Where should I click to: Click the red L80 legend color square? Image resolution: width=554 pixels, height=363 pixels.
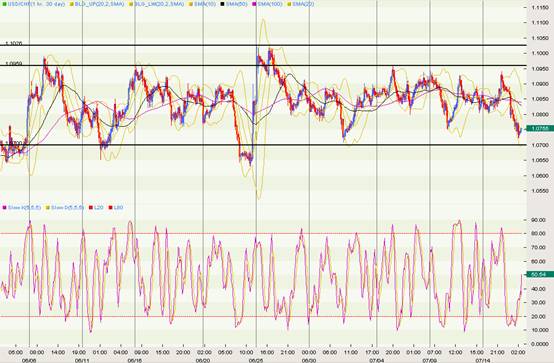(111, 207)
